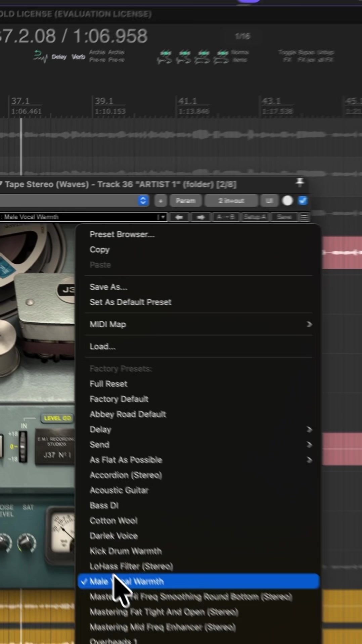Select the LoHass Filter (Stereo) preset
362x644 pixels.
[x=198, y=566]
